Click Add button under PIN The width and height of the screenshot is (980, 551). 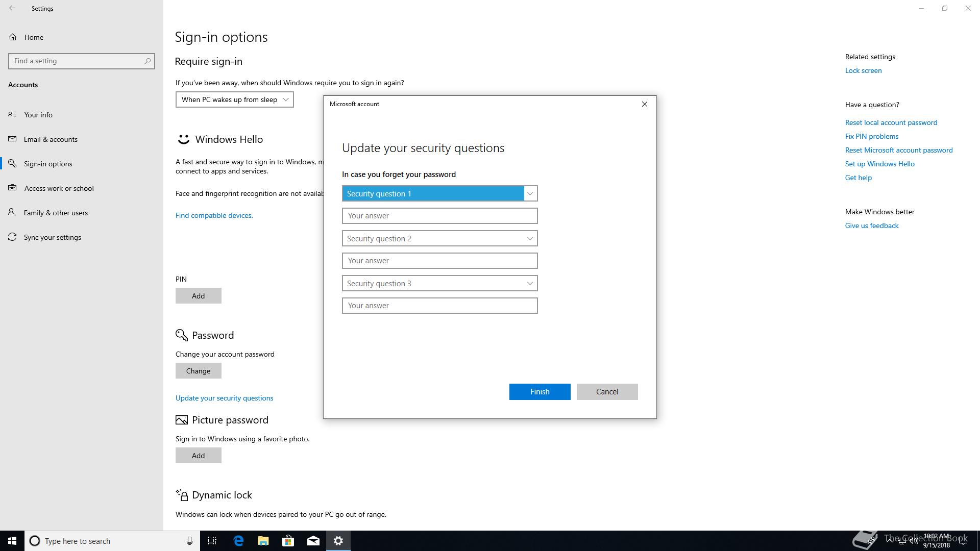tap(198, 296)
